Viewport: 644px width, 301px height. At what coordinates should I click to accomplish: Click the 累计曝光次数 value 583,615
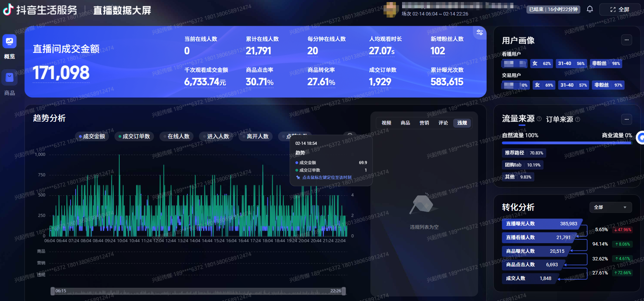click(x=447, y=82)
